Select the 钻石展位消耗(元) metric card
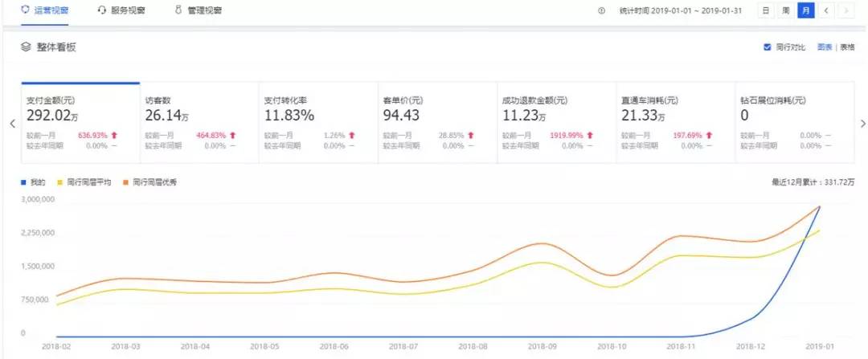The image size is (868, 359). 794,123
